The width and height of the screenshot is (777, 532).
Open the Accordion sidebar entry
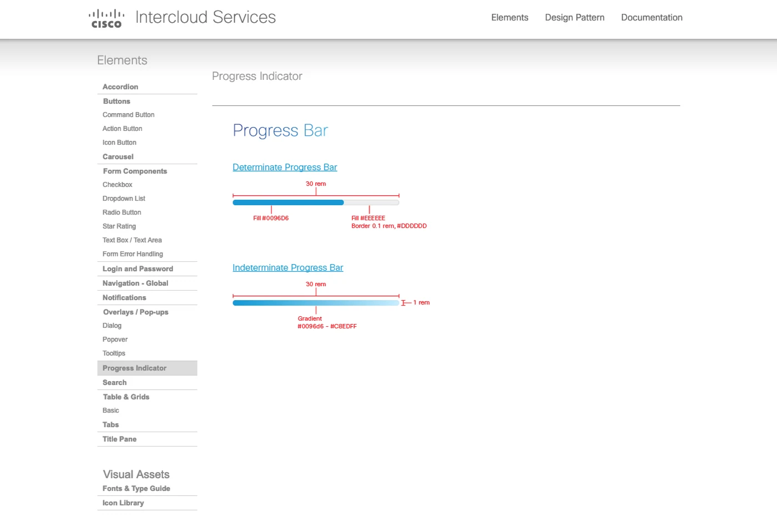[120, 87]
